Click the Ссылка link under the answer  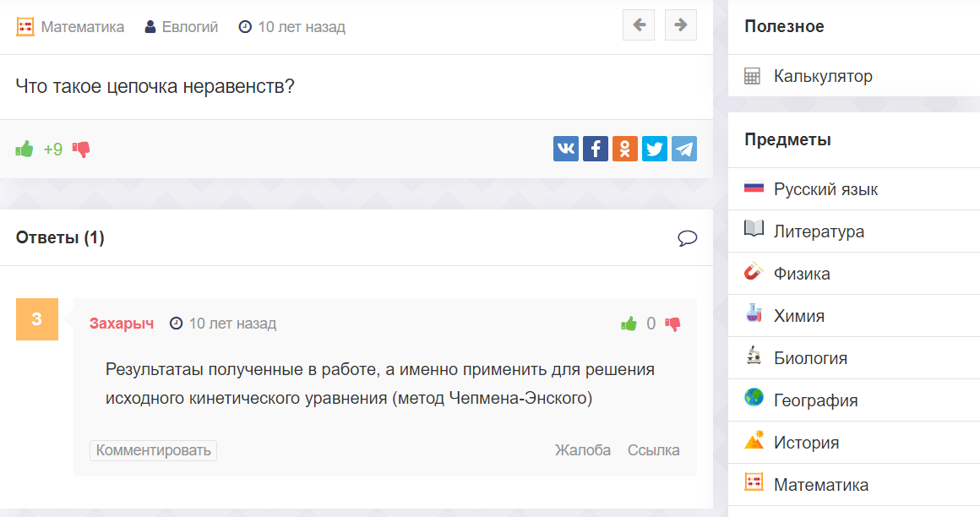click(653, 450)
